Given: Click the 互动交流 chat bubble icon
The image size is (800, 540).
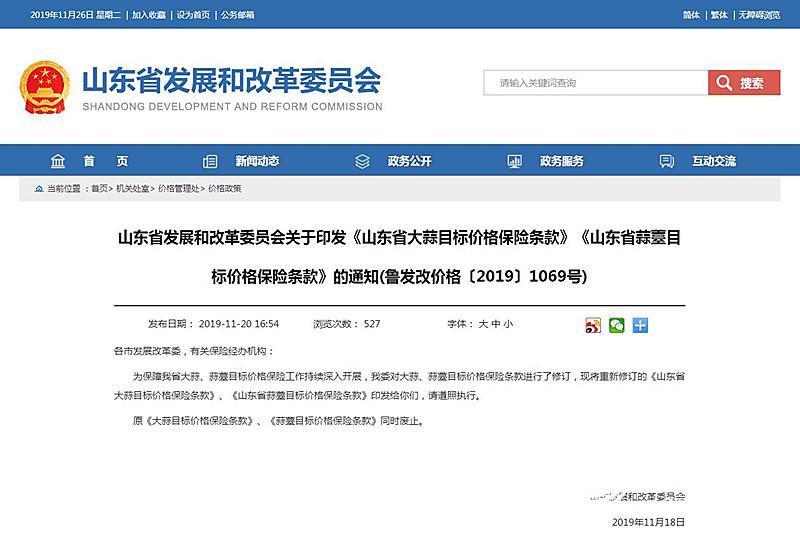Looking at the screenshot, I should [667, 161].
